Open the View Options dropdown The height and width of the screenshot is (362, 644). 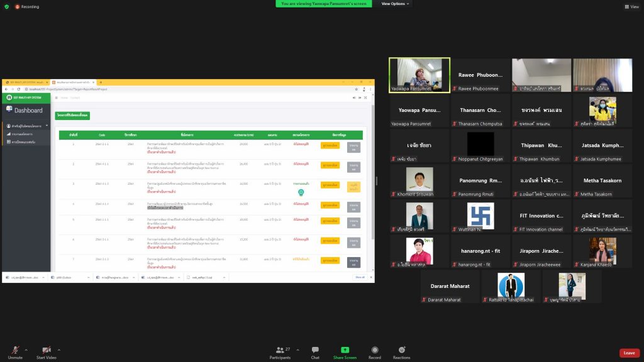pos(396,4)
